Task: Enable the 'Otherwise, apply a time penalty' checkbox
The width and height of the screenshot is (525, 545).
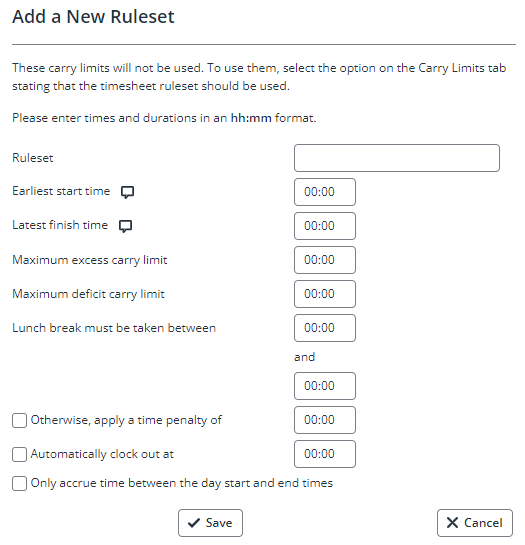Action: coord(19,420)
